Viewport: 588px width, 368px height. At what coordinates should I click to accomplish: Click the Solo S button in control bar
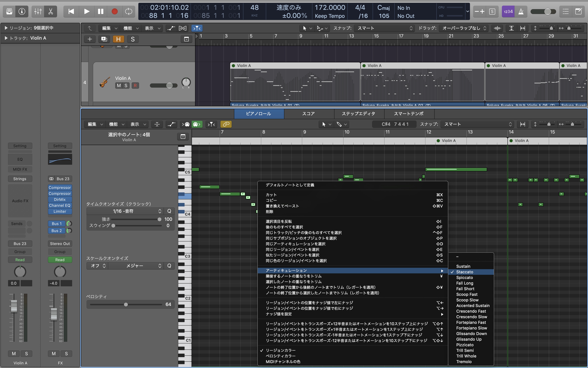point(492,11)
